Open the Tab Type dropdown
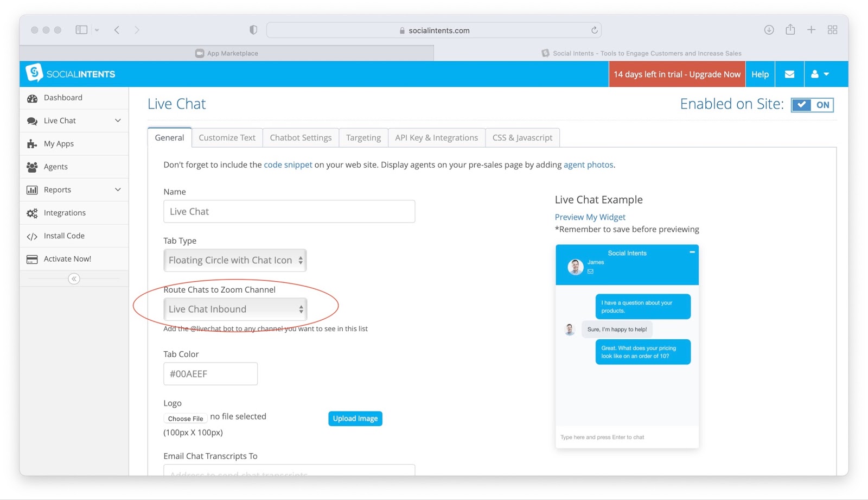 pyautogui.click(x=235, y=260)
